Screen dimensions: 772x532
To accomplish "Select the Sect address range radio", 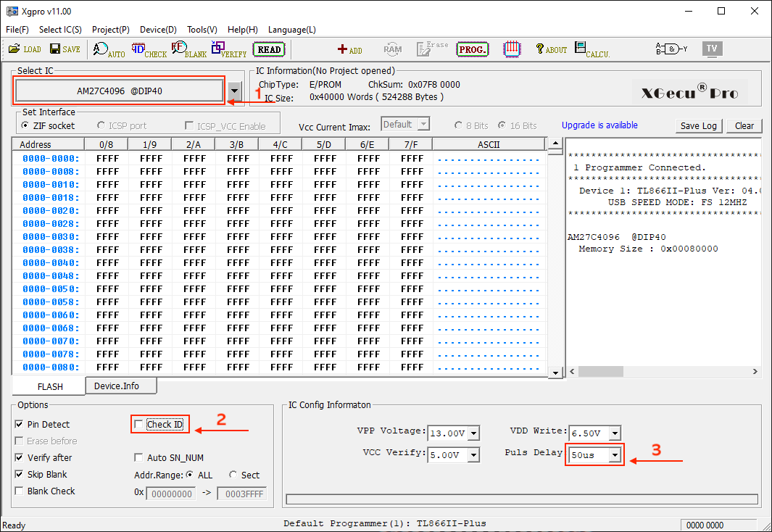I will (233, 475).
